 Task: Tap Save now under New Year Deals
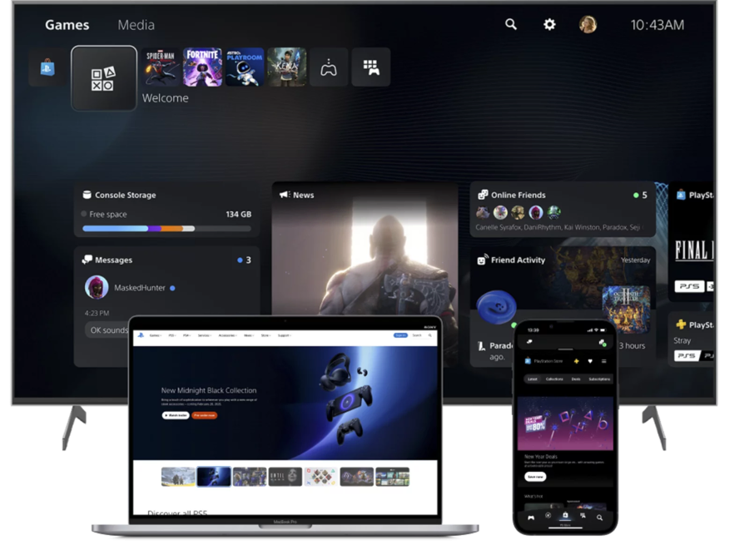click(533, 477)
